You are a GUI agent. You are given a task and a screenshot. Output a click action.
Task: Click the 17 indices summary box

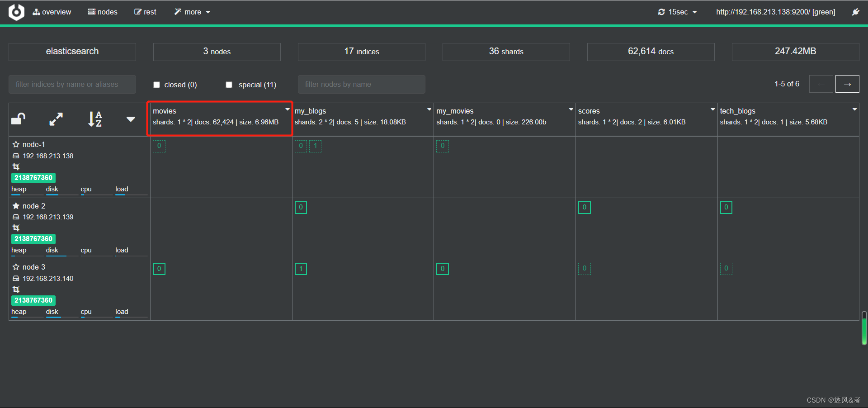click(x=362, y=52)
